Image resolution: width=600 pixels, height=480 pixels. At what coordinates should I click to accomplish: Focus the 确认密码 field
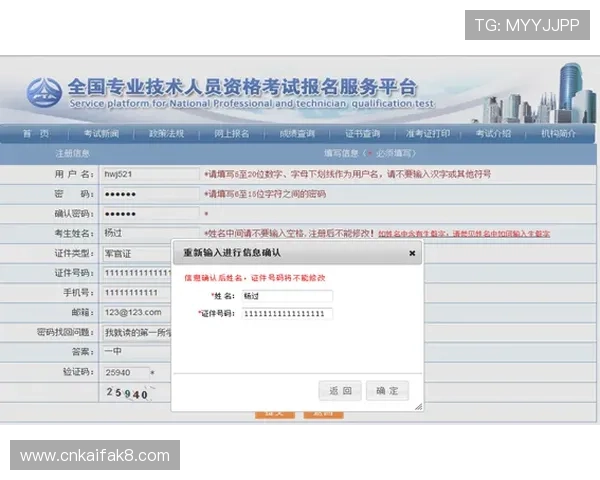[151, 214]
